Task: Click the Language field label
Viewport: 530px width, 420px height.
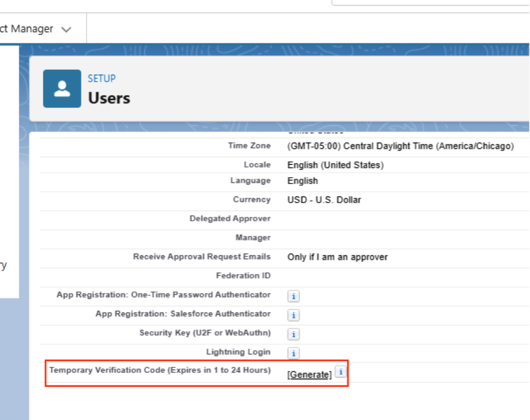Action: (250, 181)
